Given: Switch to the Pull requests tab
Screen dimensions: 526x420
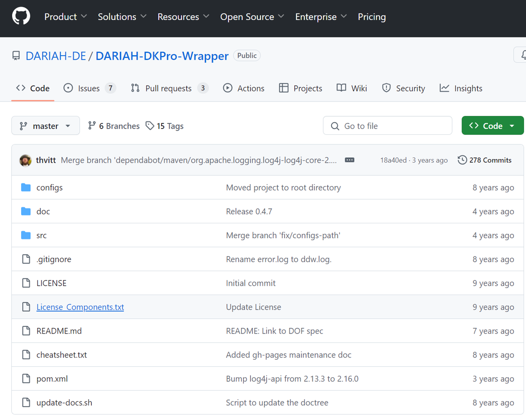Looking at the screenshot, I should tap(169, 88).
